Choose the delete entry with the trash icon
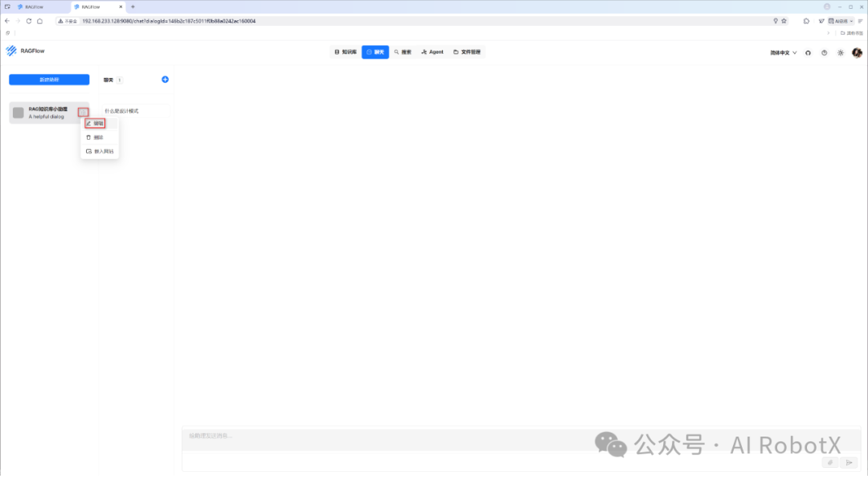This screenshot has height=480, width=868. pos(100,137)
